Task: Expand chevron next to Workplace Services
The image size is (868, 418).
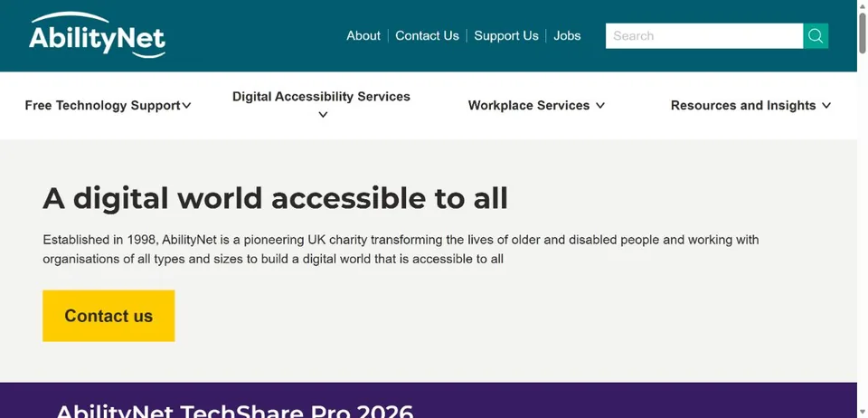Action: pyautogui.click(x=600, y=105)
